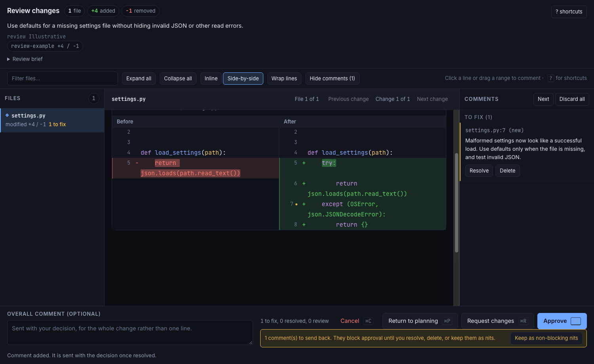Click the review-example +4 / -1 chip

tap(45, 46)
